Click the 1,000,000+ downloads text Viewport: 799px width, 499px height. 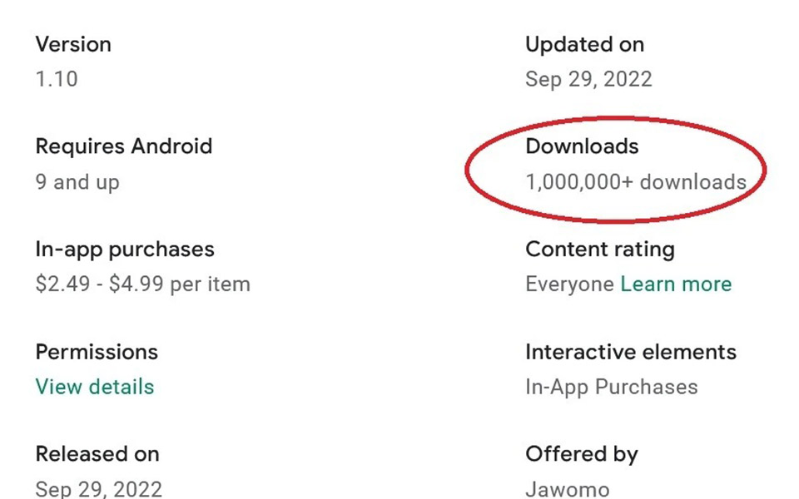[636, 182]
